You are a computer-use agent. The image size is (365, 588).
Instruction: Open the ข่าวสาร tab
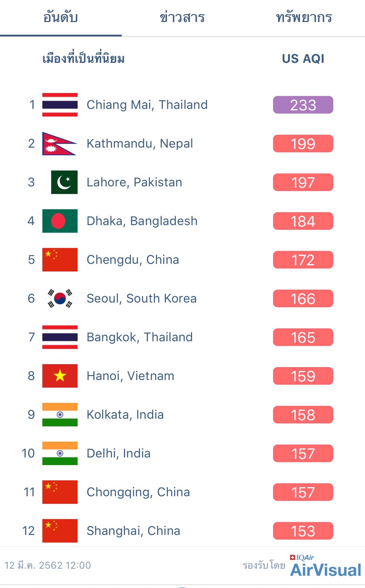182,17
